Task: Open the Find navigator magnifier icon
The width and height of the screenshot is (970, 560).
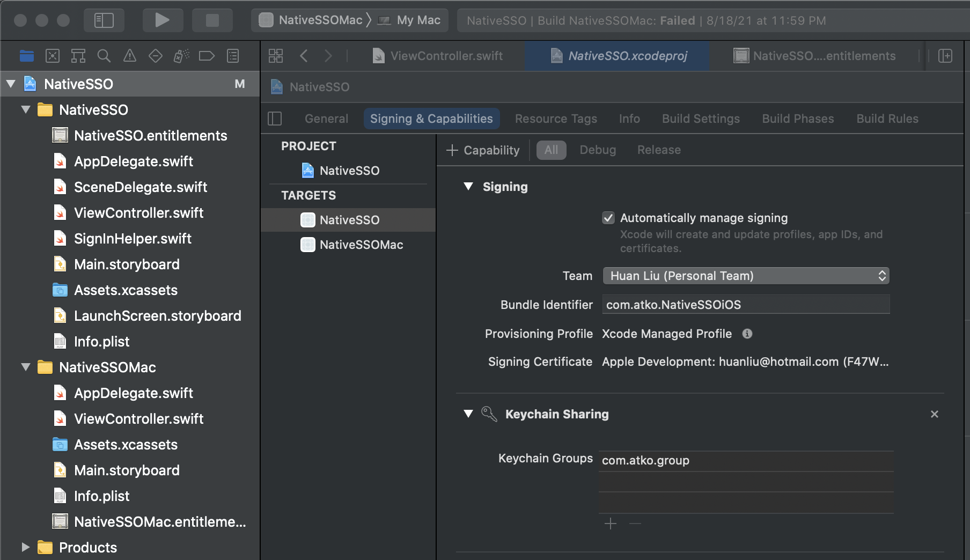Action: pos(104,56)
